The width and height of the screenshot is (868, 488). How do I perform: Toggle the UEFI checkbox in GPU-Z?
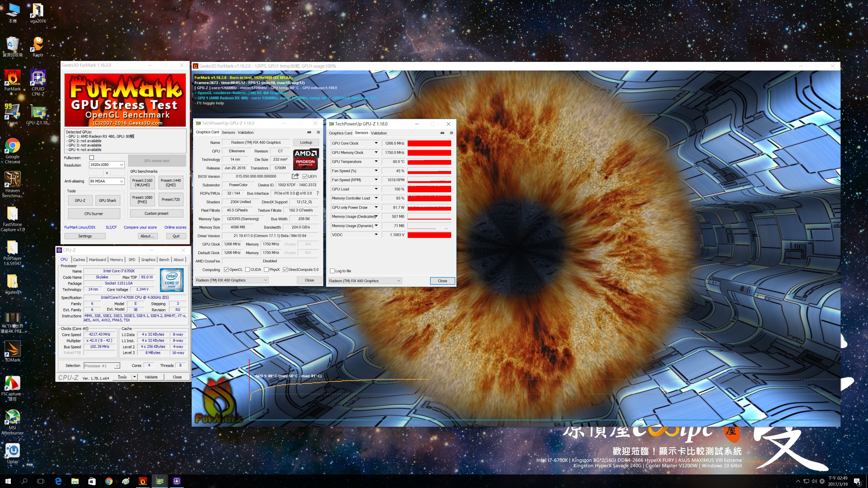[x=305, y=176]
